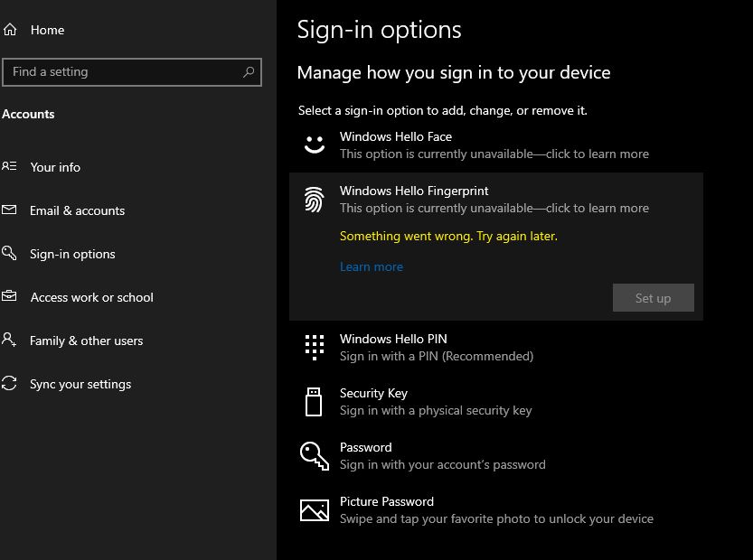Expand the Password sign-in option

(x=496, y=456)
